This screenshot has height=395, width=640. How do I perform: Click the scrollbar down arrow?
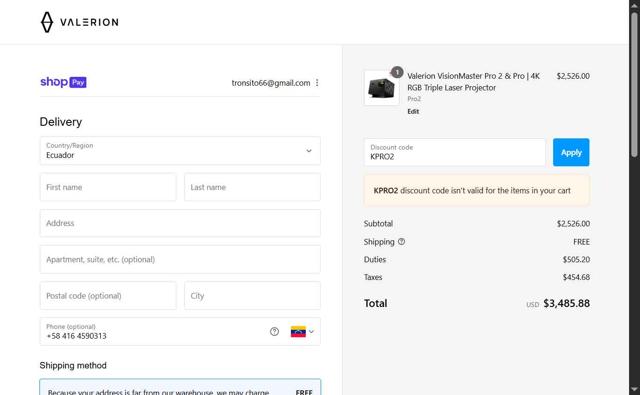(634, 389)
